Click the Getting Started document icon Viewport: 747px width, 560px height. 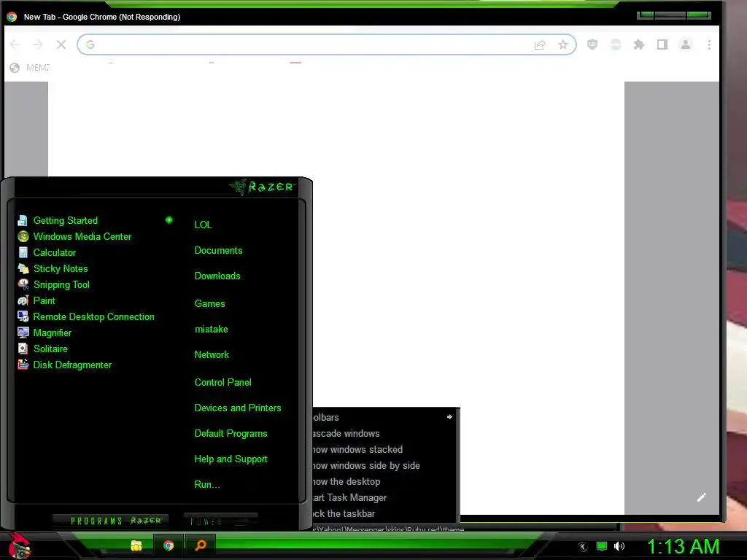[23, 220]
